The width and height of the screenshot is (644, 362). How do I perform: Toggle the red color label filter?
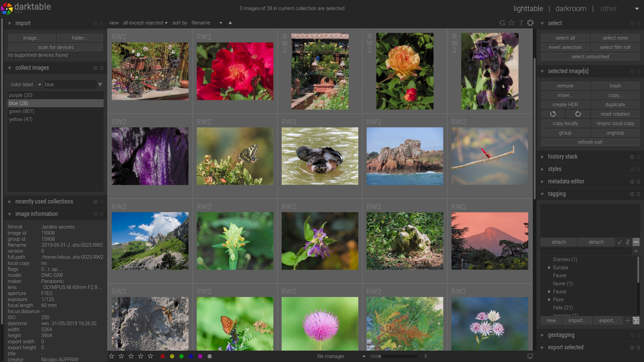pyautogui.click(x=163, y=356)
